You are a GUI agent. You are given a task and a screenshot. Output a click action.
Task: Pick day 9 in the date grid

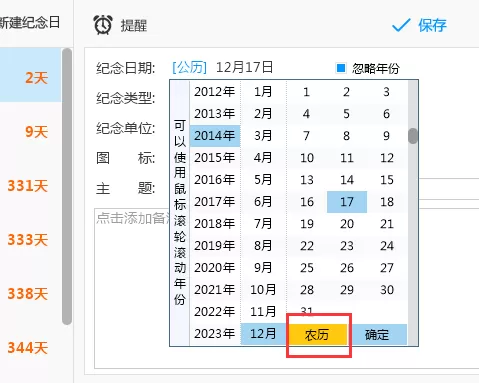click(x=387, y=136)
